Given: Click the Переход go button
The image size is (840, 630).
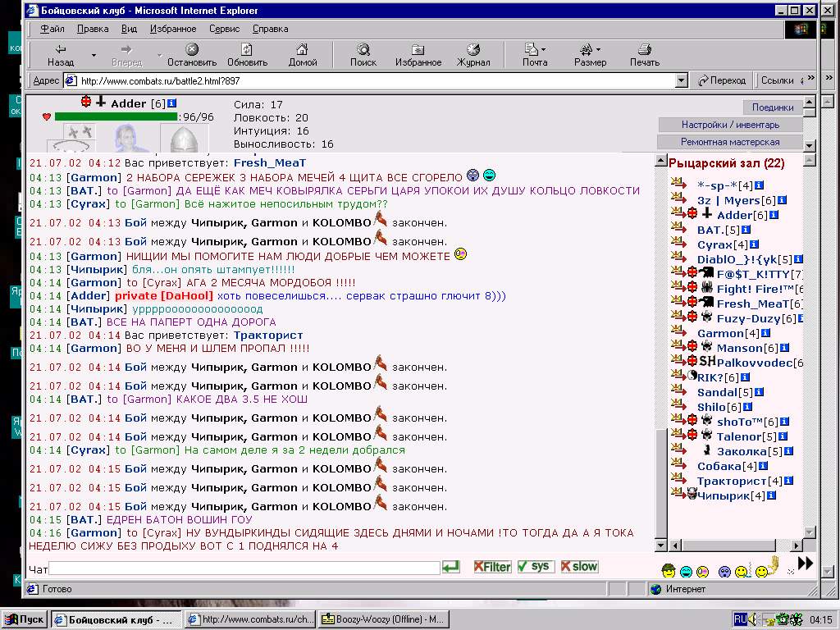Looking at the screenshot, I should click(x=722, y=80).
